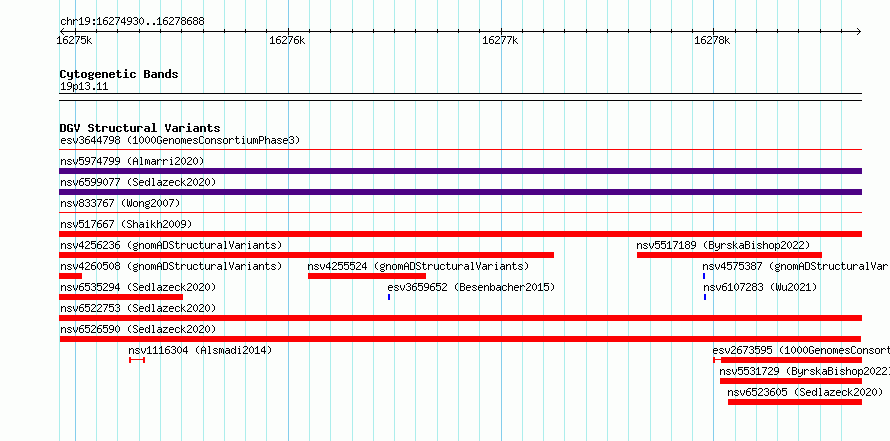Select the red bar under nsv5531729
The image size is (890, 441).
click(x=791, y=381)
